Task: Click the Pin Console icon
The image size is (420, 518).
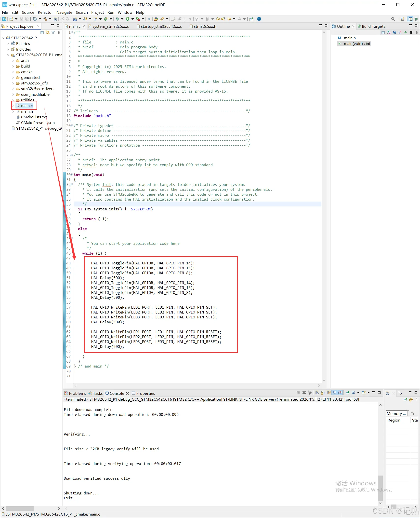Action: coord(348,393)
